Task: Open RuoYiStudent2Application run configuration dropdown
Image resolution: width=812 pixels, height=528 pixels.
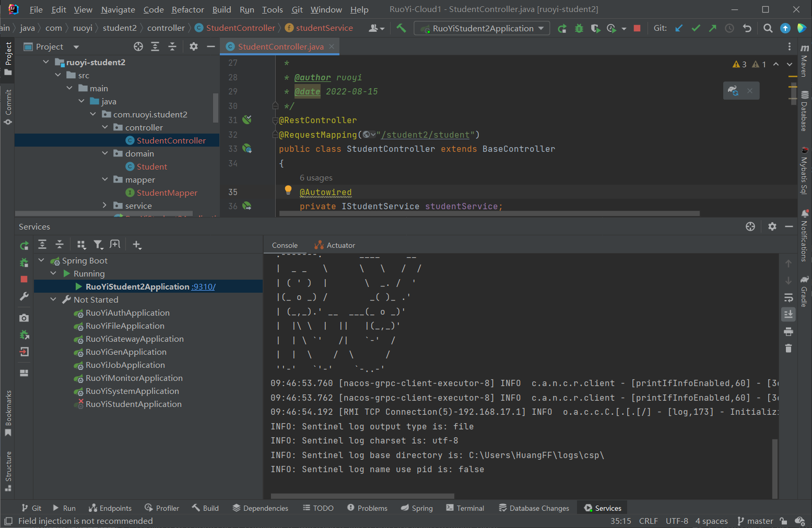Action: [x=482, y=28]
